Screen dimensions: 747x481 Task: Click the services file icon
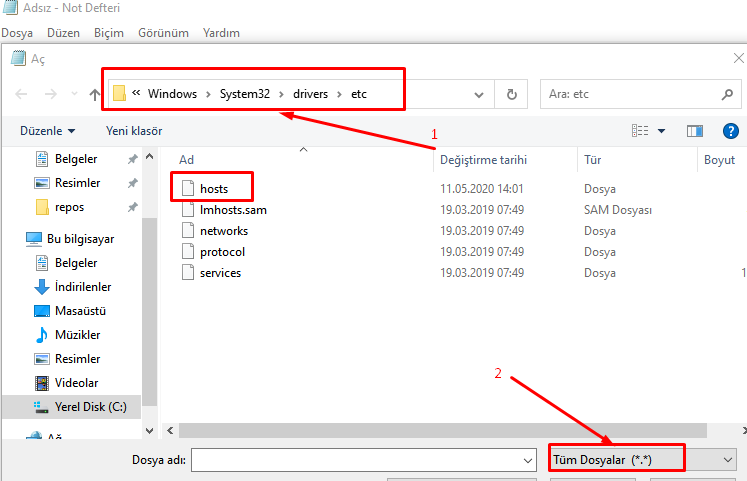(188, 272)
